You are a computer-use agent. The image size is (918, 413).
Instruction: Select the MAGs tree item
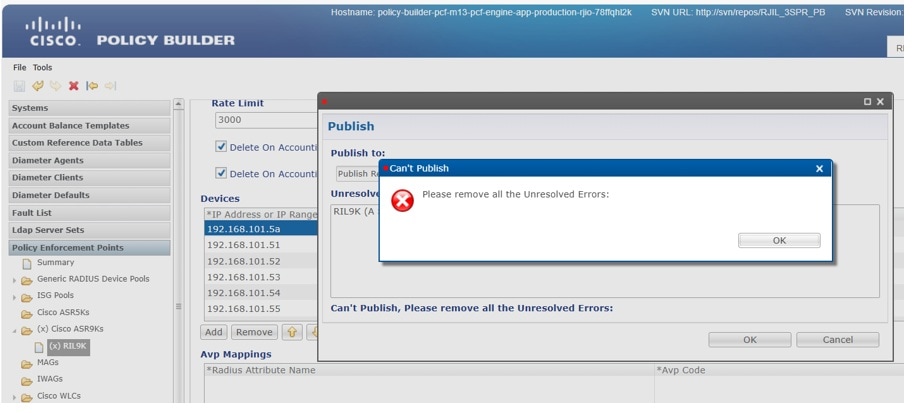[x=47, y=363]
